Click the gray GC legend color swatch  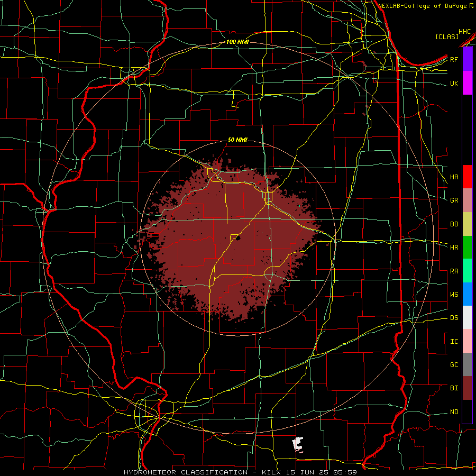point(467,364)
